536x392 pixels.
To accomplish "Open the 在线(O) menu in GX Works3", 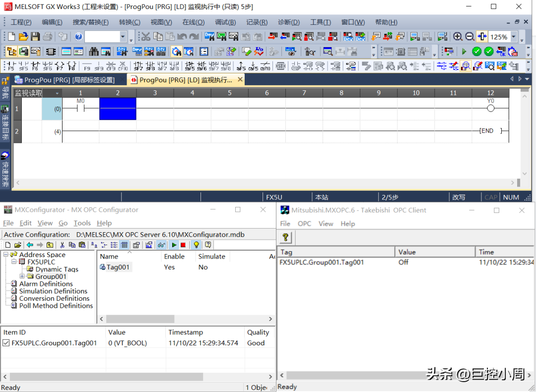I will pos(193,22).
